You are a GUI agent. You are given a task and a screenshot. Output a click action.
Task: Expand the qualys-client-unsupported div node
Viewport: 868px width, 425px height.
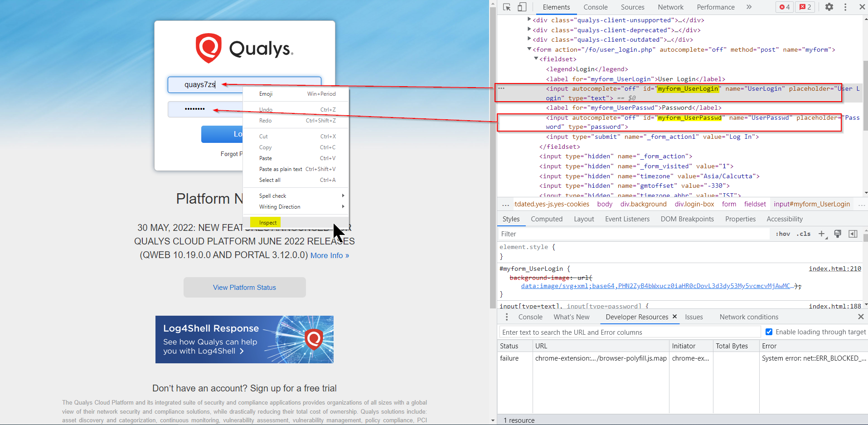point(529,20)
